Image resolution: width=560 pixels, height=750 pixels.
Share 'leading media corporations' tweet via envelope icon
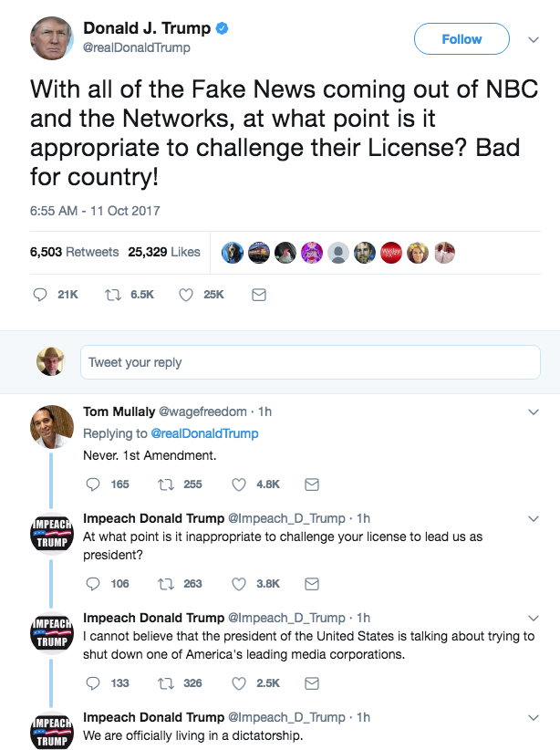pos(311,682)
